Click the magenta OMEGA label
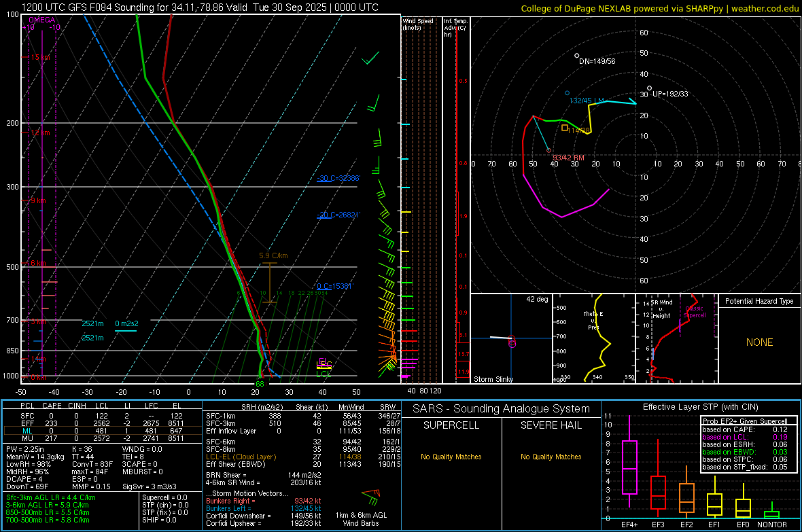This screenshot has width=802, height=532. [x=42, y=20]
